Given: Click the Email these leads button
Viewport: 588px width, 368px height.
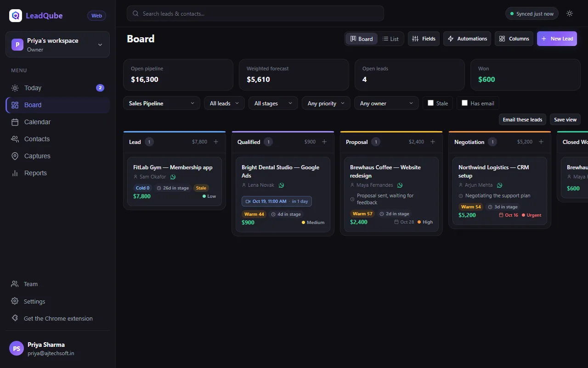Looking at the screenshot, I should pyautogui.click(x=522, y=120).
